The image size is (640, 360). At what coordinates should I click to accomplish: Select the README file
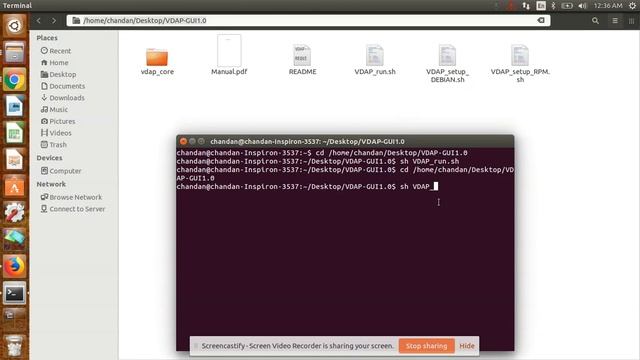(x=302, y=60)
